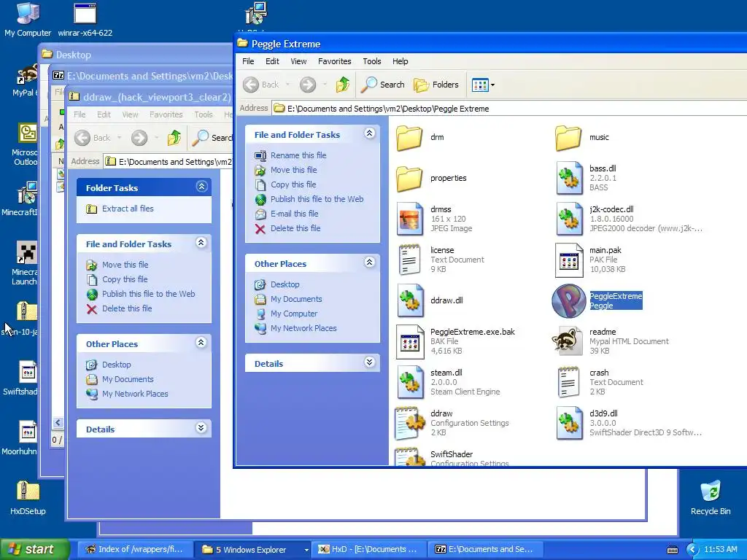Select the ddraw.dll file

coord(410,301)
